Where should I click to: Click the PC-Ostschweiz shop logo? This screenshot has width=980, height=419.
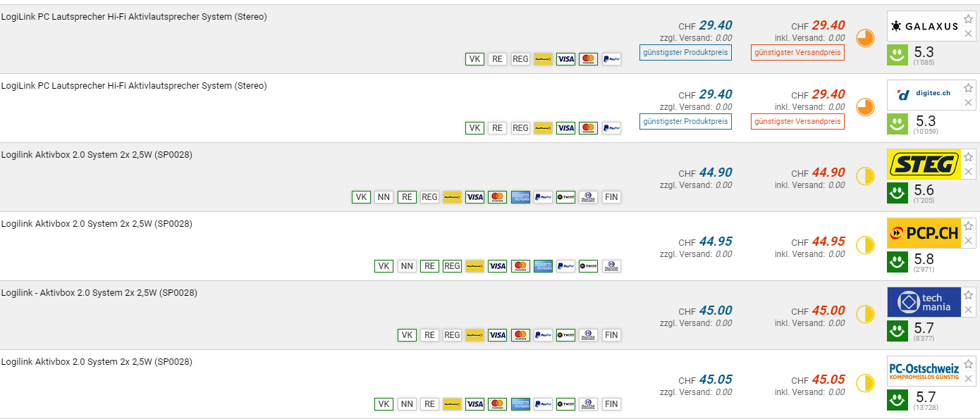[x=924, y=371]
